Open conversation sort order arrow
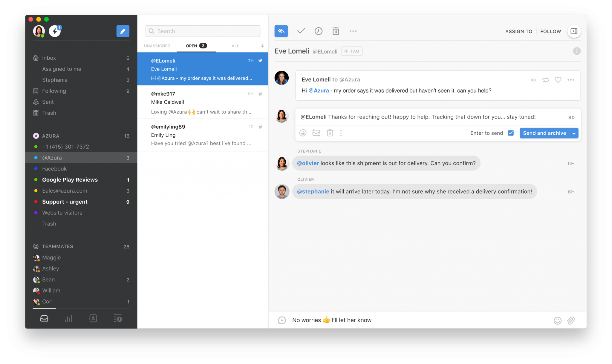 (x=262, y=46)
